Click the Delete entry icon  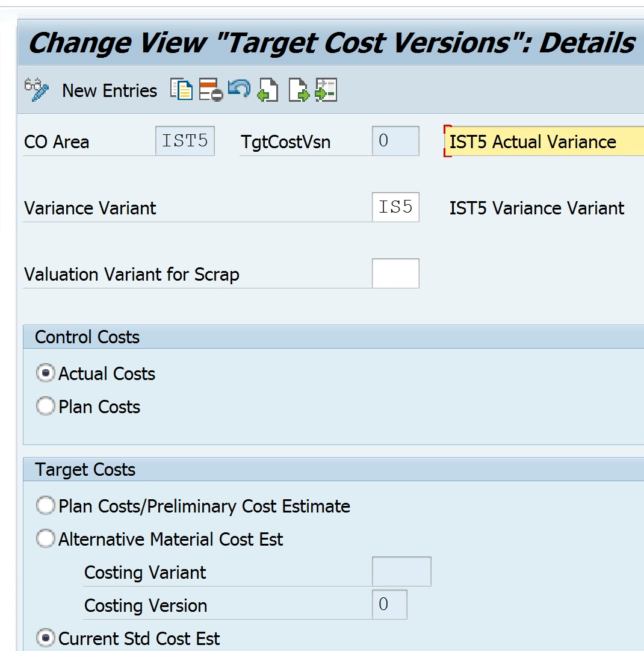point(211,90)
